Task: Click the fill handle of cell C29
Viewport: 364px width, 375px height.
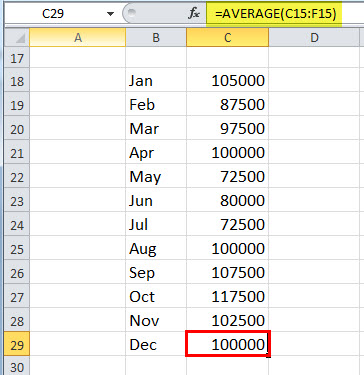Action: [269, 356]
